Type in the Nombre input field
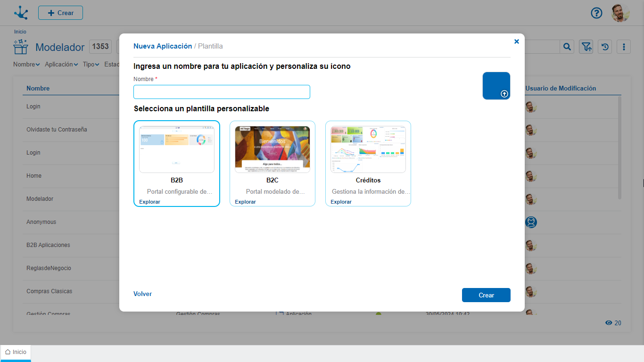 (222, 92)
